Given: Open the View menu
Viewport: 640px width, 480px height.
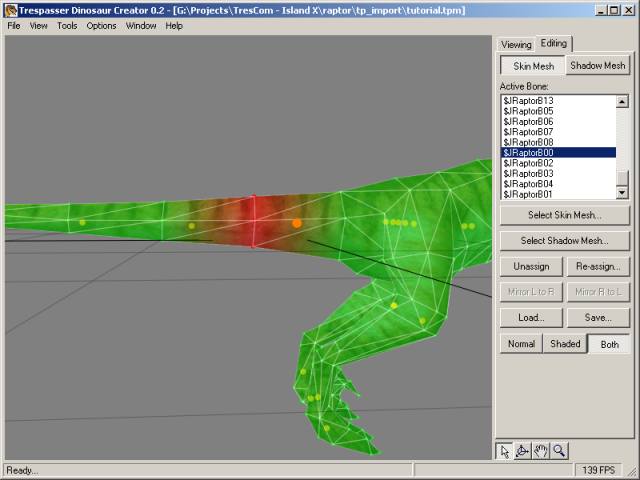Looking at the screenshot, I should click(38, 26).
